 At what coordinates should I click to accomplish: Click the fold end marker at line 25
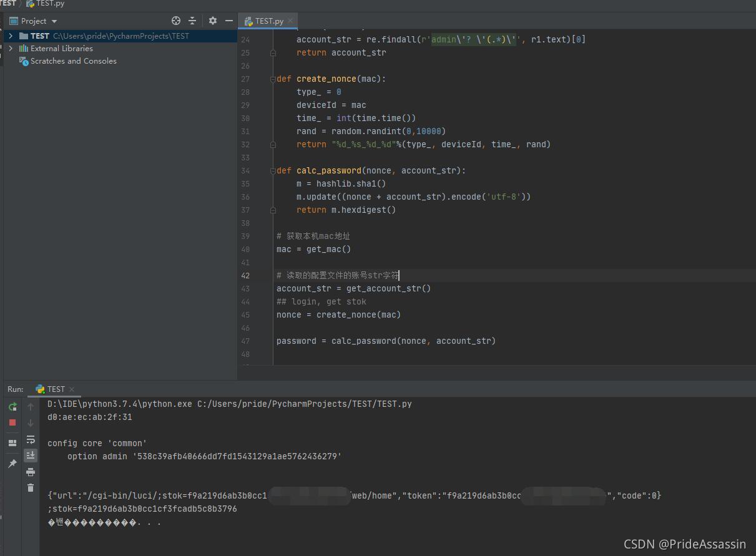pos(273,53)
